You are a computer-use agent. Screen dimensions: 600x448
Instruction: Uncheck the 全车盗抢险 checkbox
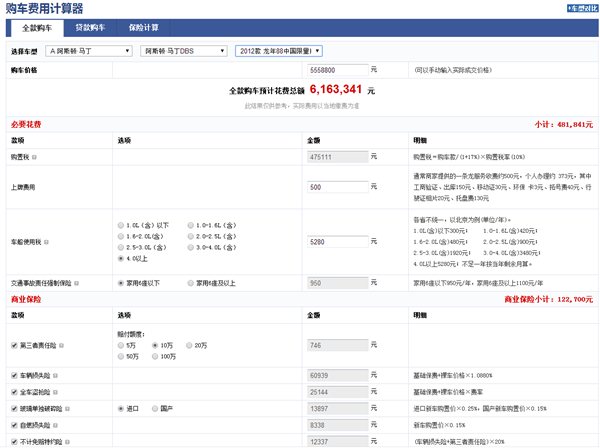click(15, 392)
